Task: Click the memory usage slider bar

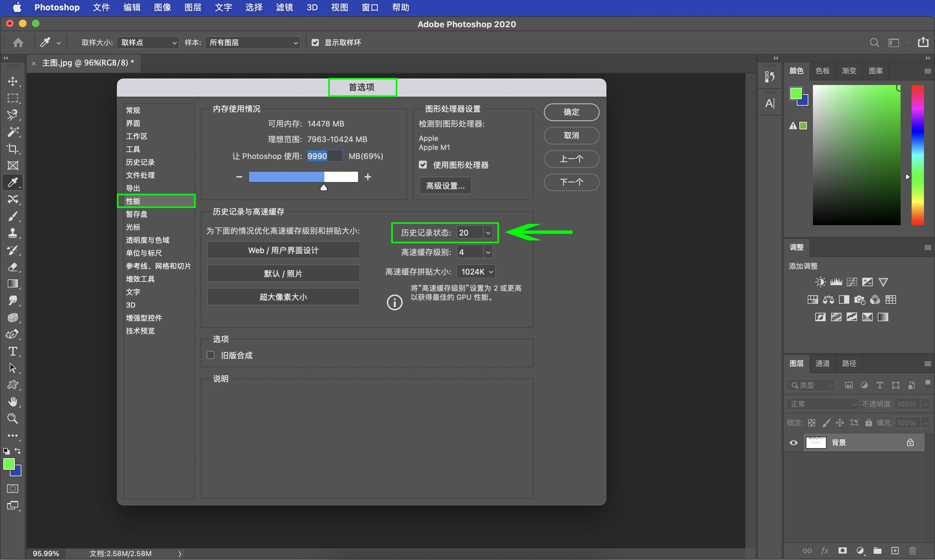Action: [x=303, y=177]
